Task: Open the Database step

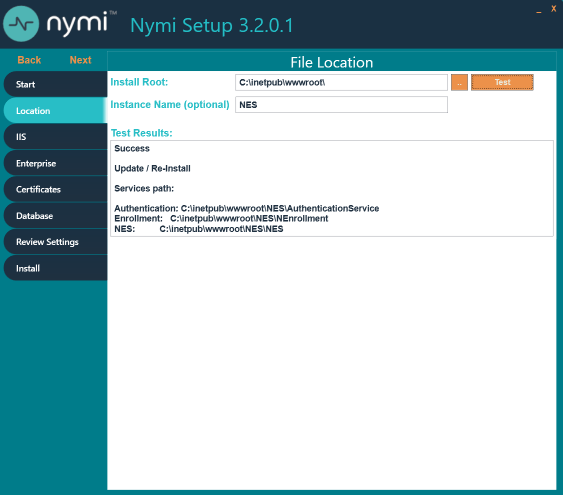Action: click(x=55, y=216)
